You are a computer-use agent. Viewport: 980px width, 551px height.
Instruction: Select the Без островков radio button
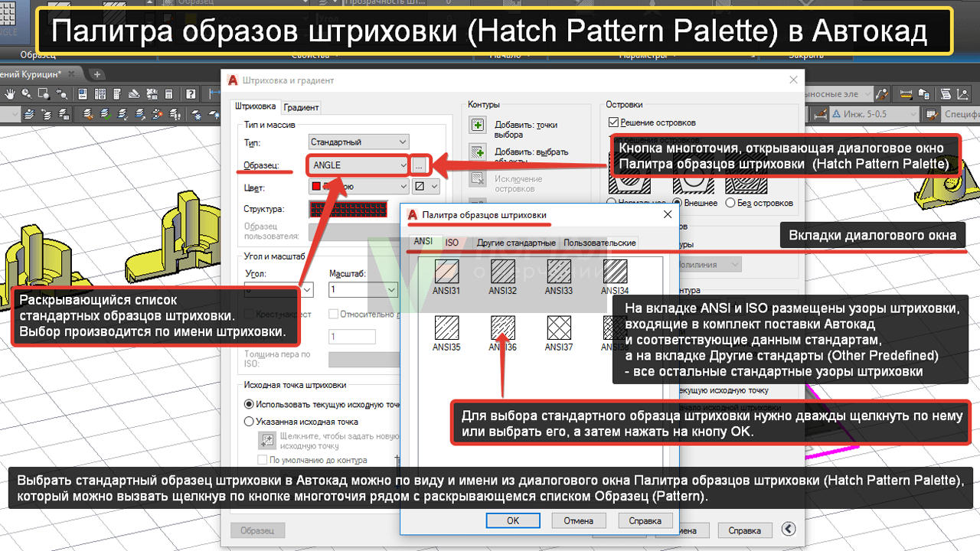[x=730, y=203]
